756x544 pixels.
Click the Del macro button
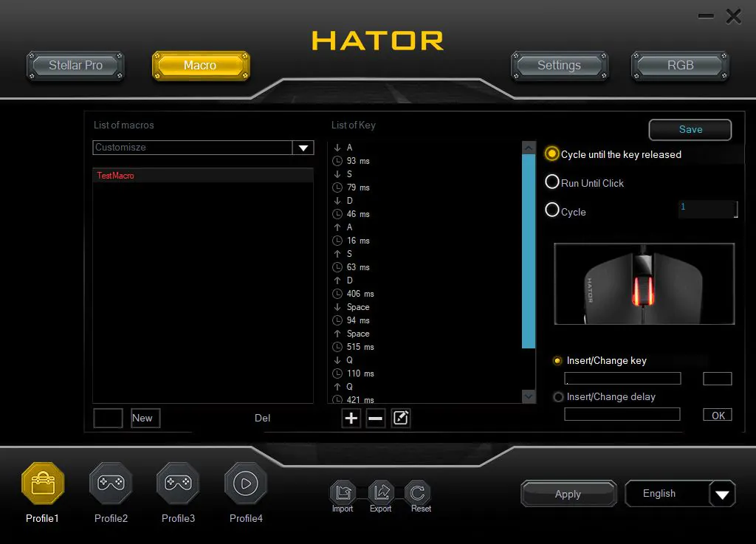(262, 418)
